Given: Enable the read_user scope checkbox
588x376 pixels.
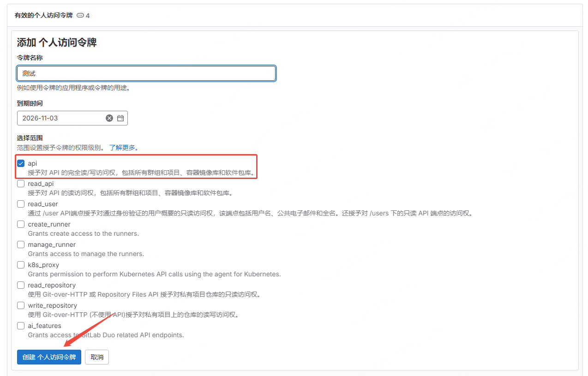Looking at the screenshot, I should point(21,204).
